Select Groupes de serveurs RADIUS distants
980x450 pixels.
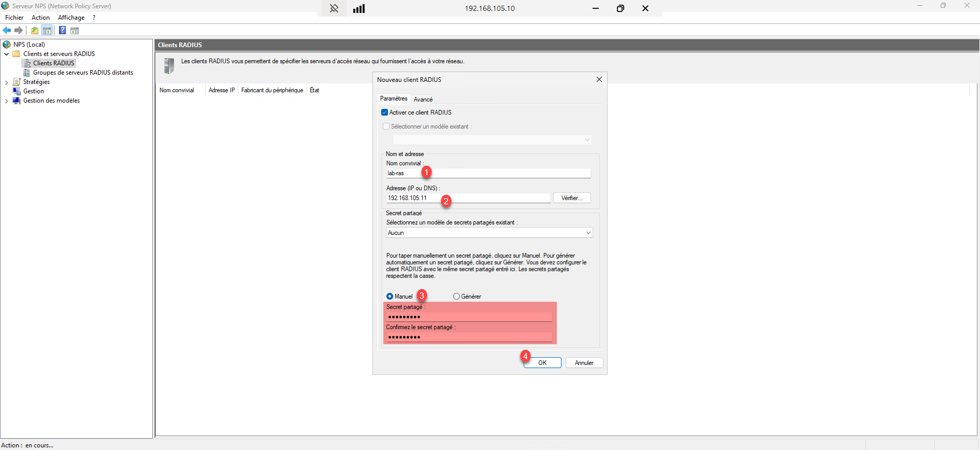(83, 73)
